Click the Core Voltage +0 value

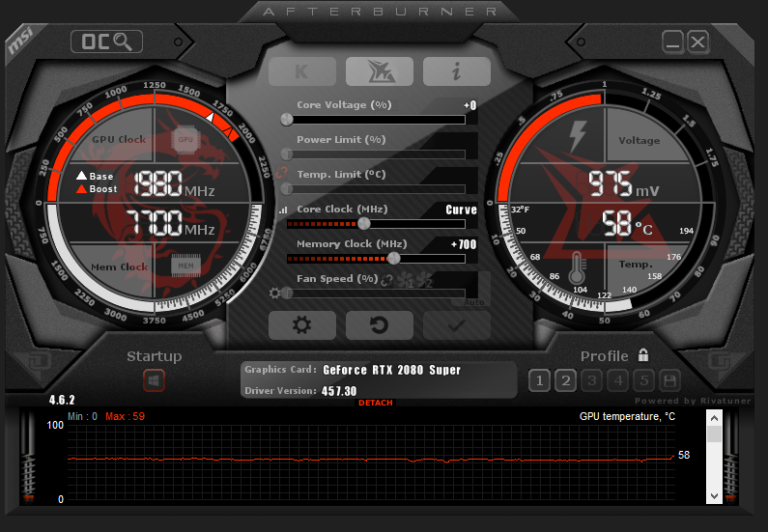(x=470, y=105)
